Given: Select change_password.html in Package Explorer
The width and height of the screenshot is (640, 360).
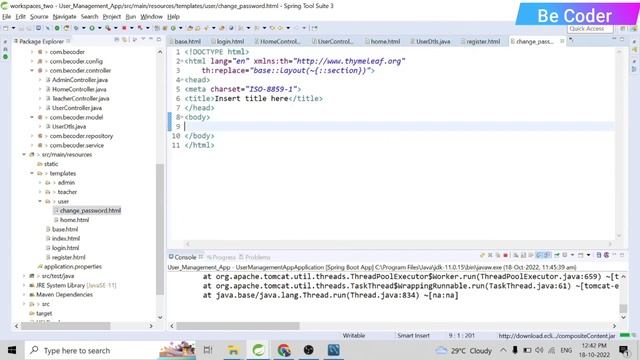Looking at the screenshot, I should click(x=90, y=211).
